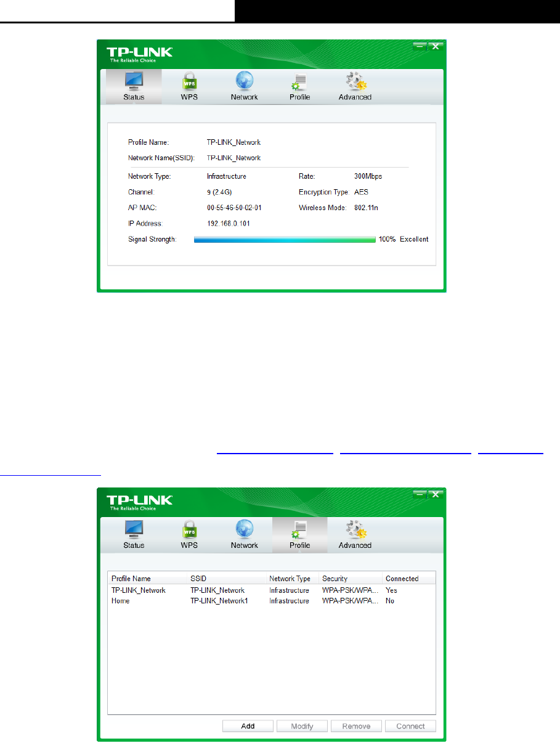The width and height of the screenshot is (560, 742).
Task: Click the Modify profile button
Action: (x=302, y=726)
